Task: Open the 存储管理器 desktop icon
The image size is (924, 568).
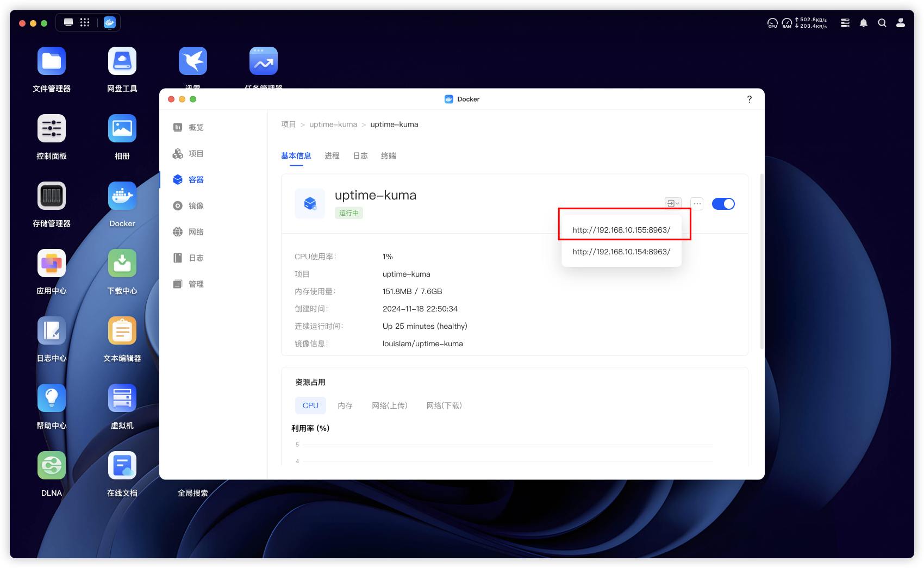Action: 52,196
